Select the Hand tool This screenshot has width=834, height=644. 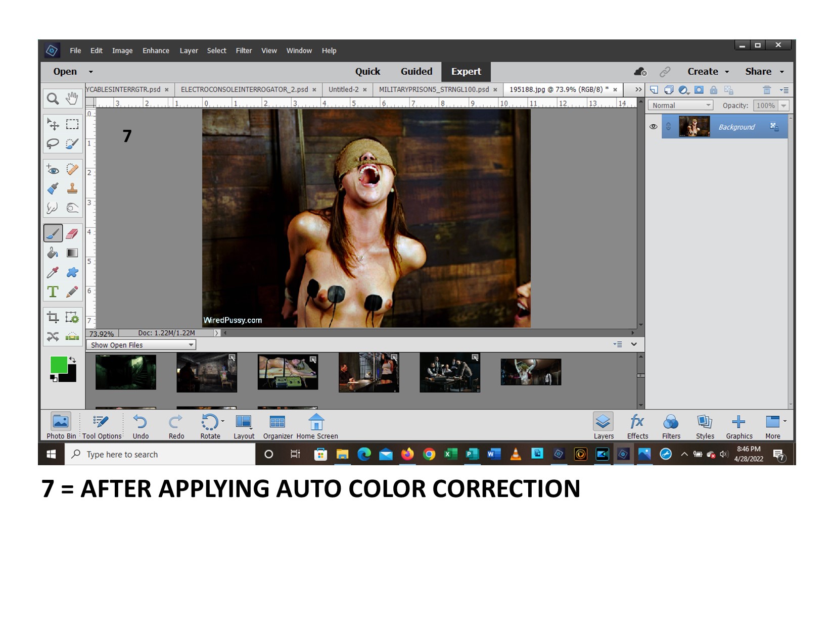point(72,98)
